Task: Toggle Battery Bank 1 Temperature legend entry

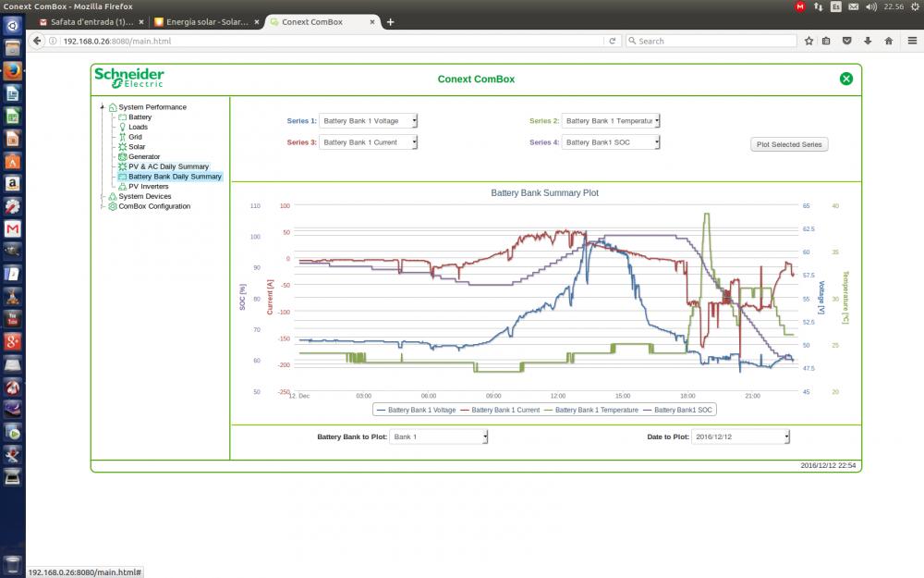Action: coord(591,410)
